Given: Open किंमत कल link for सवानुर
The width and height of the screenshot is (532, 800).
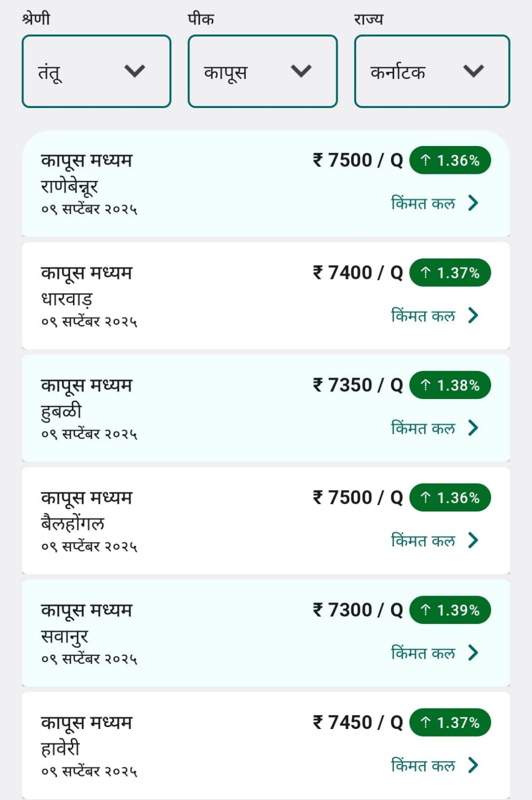Looking at the screenshot, I should 423,653.
